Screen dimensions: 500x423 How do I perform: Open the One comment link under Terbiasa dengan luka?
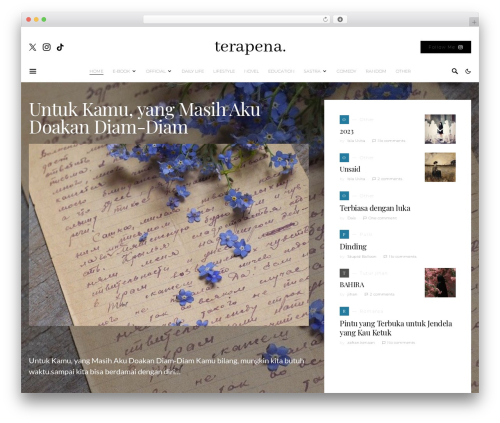coord(380,218)
